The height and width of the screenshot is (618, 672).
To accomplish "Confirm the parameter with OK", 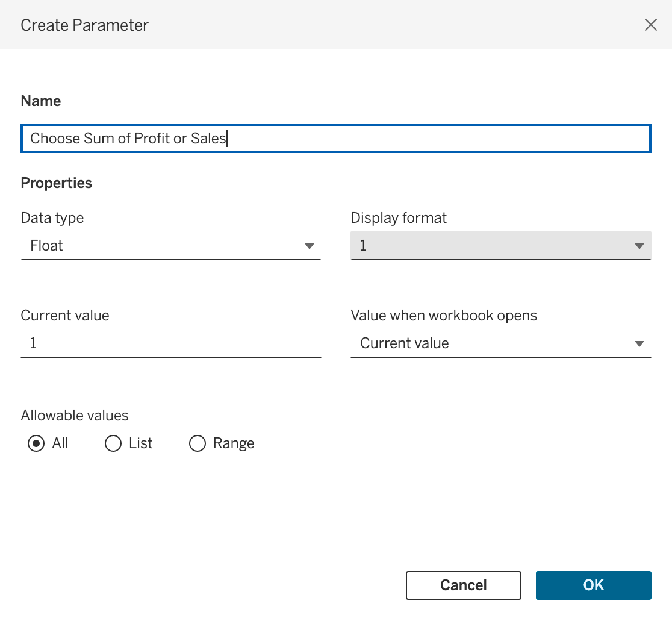I will point(593,585).
